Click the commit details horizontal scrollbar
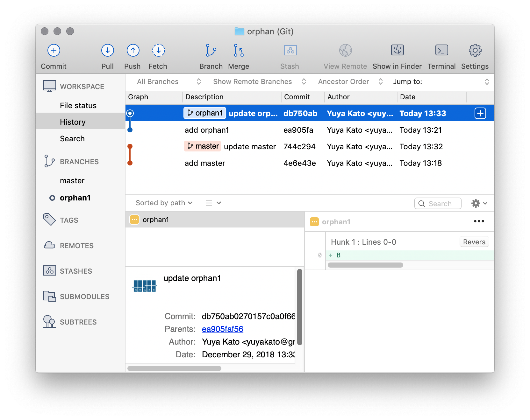This screenshot has height=420, width=530. pyautogui.click(x=174, y=368)
